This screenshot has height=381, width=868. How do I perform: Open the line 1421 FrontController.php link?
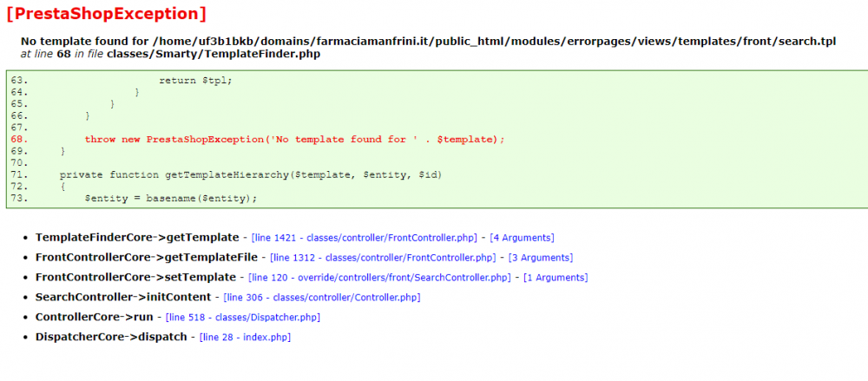coord(364,238)
